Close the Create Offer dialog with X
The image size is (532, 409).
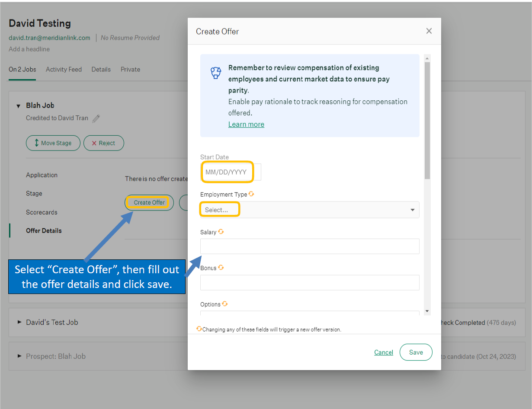429,31
